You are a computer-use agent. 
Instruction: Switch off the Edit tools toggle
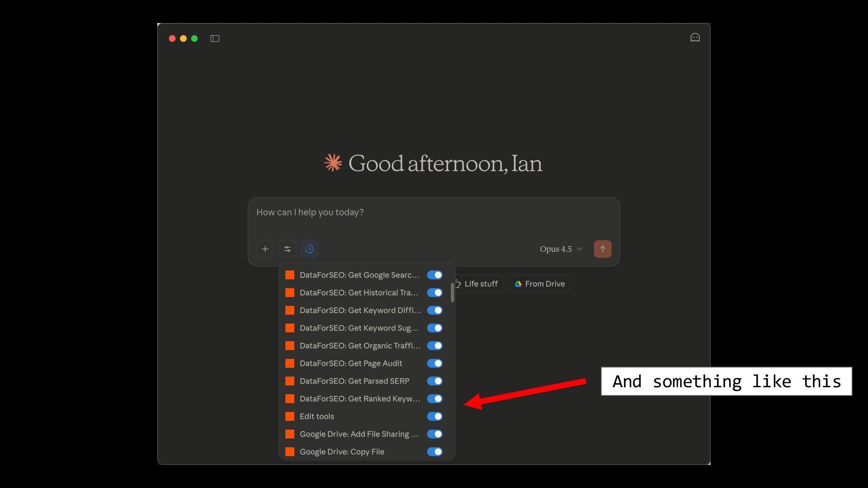pos(434,417)
